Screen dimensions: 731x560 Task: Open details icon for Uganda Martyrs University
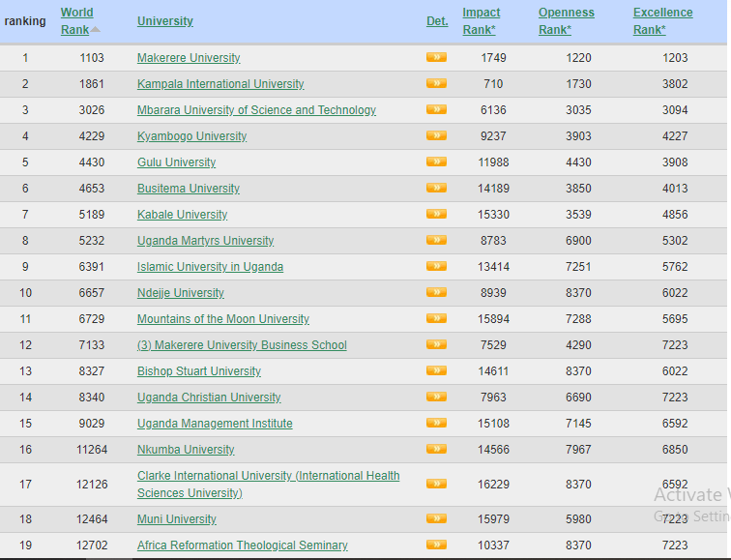pyautogui.click(x=436, y=240)
